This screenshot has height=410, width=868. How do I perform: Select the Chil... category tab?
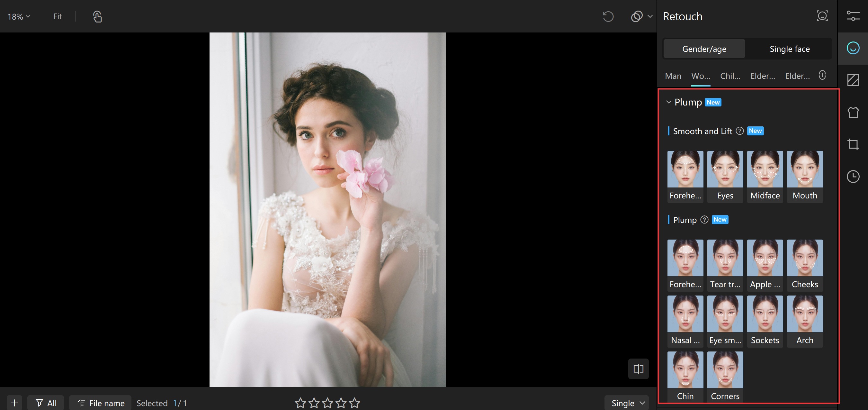[730, 76]
